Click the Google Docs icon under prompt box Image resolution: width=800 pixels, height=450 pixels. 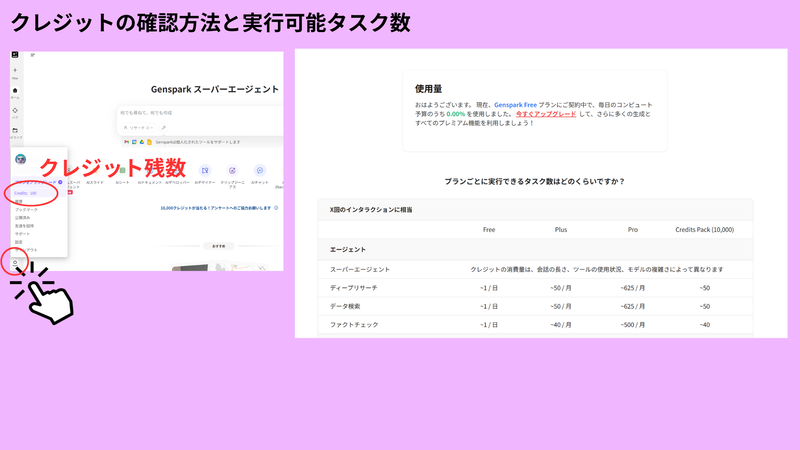pyautogui.click(x=149, y=142)
